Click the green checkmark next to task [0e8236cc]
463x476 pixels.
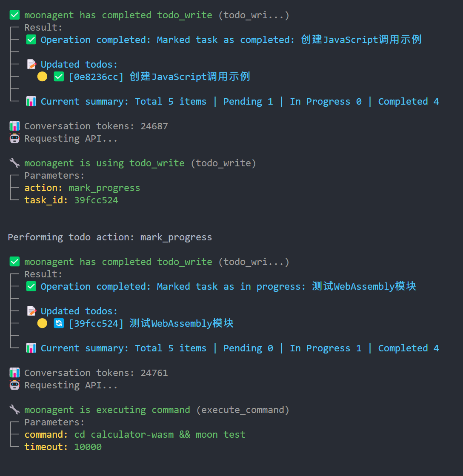(x=59, y=77)
